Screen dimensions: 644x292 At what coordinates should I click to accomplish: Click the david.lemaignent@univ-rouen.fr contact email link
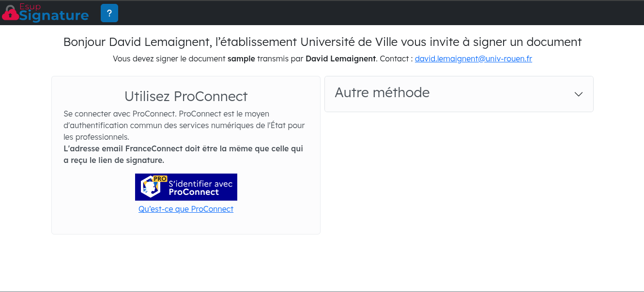(x=473, y=59)
